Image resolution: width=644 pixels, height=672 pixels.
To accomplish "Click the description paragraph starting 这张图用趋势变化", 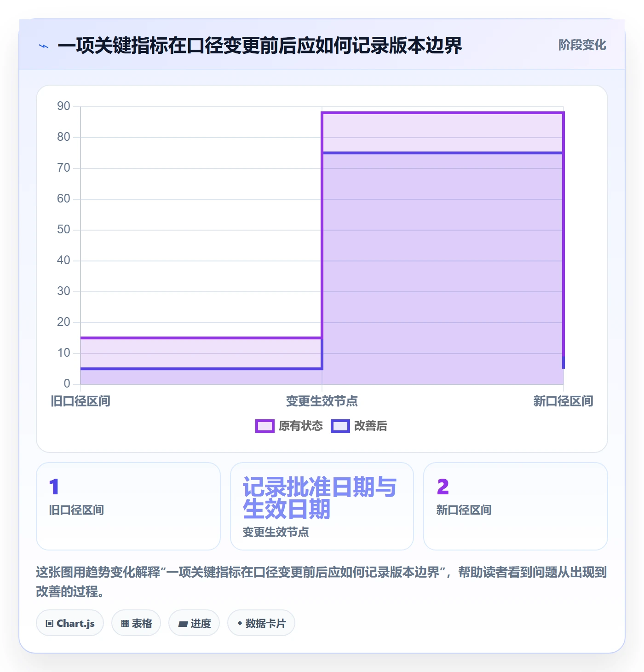I will [322, 582].
